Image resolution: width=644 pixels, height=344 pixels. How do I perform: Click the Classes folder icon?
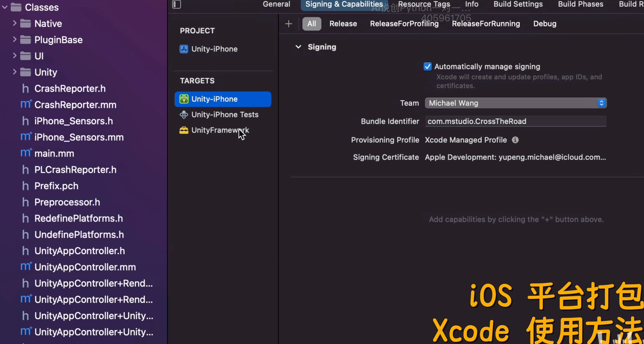[16, 7]
